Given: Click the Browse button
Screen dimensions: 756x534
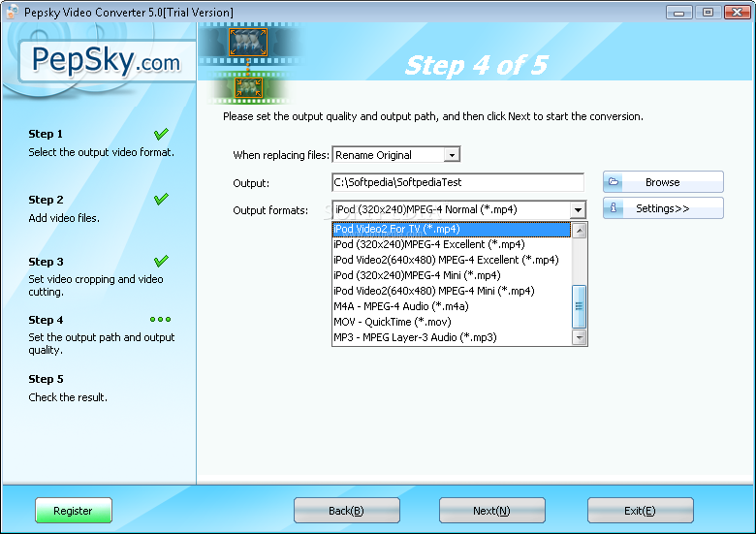Looking at the screenshot, I should point(663,181).
